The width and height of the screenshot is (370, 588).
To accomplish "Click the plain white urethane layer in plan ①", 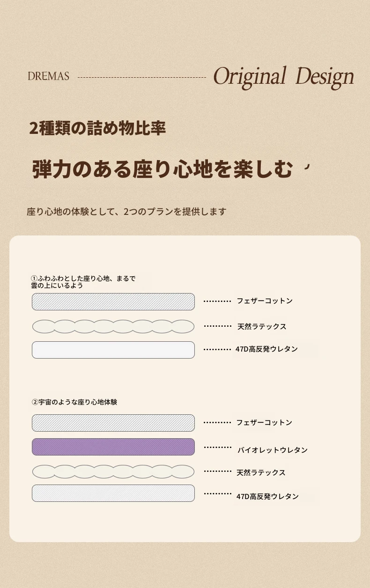I will pyautogui.click(x=113, y=350).
